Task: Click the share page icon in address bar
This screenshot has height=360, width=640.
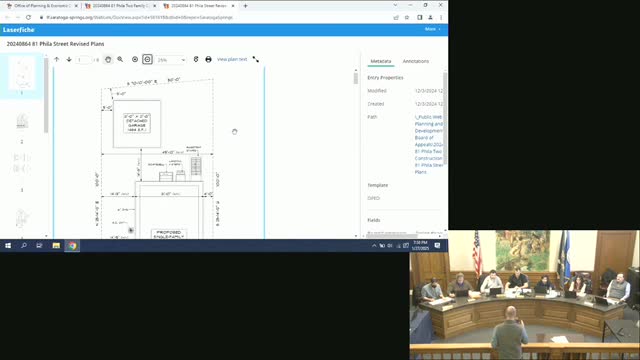Action: pyautogui.click(x=396, y=18)
